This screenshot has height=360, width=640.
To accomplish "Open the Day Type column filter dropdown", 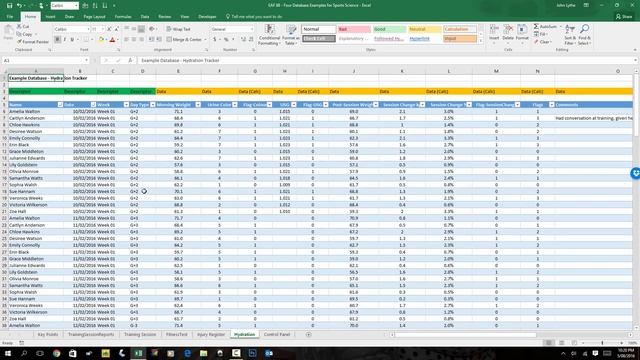I will [153, 105].
